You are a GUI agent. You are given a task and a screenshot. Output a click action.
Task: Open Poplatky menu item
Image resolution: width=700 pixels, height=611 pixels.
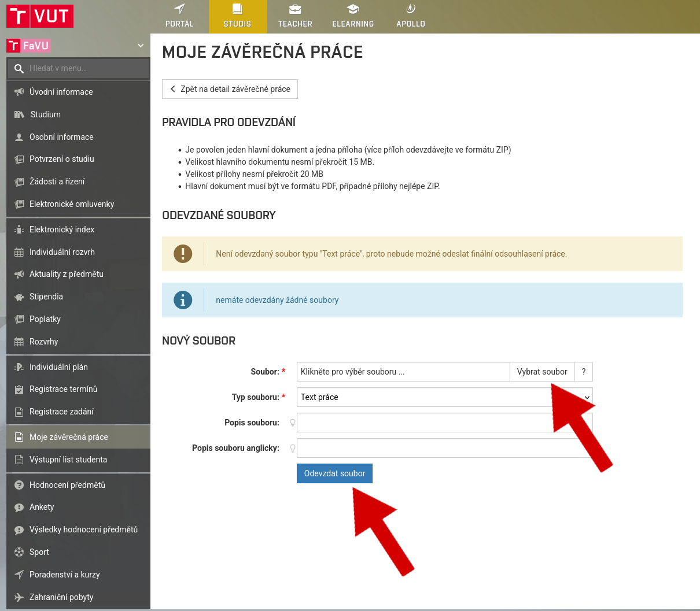tap(78, 319)
